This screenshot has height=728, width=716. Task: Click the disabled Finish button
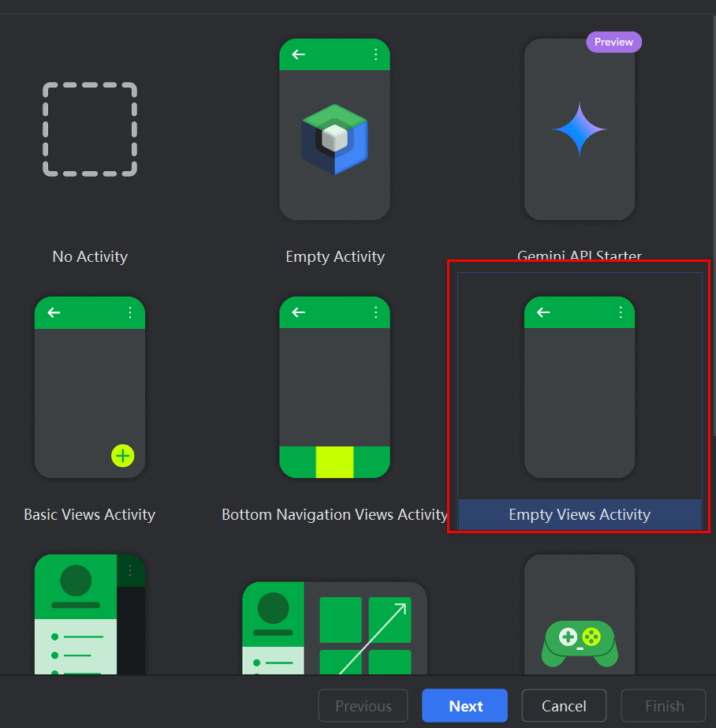click(x=664, y=706)
